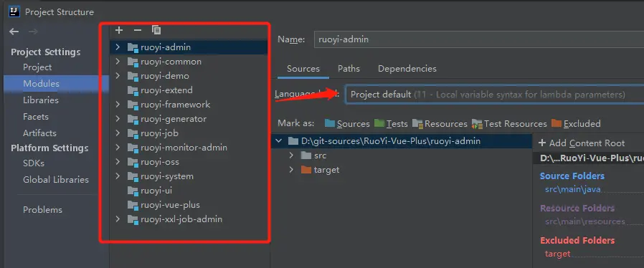Image resolution: width=644 pixels, height=268 pixels.
Task: Select Modules in Project Settings
Action: 41,84
